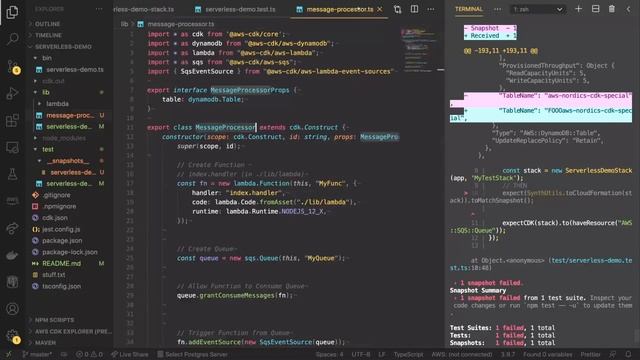Open the Test beaker view

pyautogui.click(x=12, y=174)
